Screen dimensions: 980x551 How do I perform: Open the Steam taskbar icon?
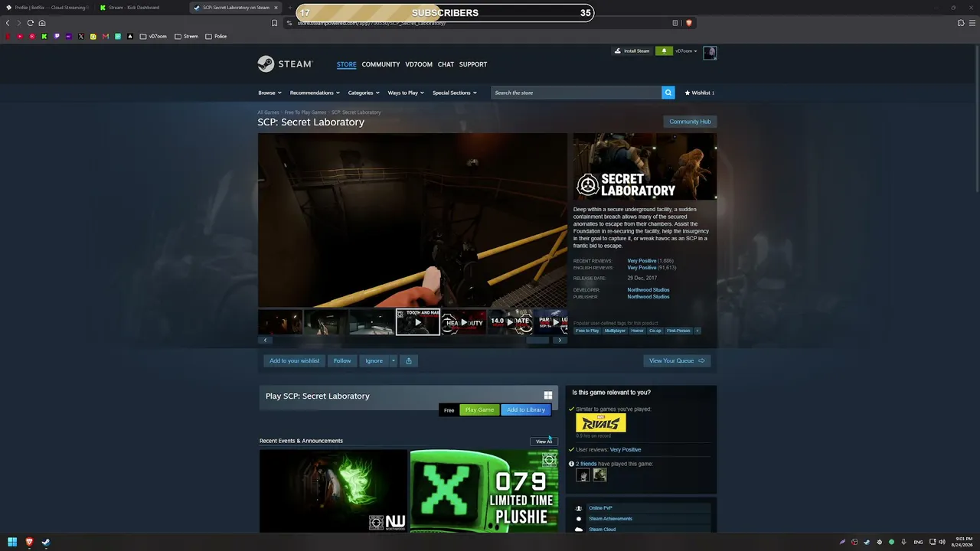[x=46, y=542]
